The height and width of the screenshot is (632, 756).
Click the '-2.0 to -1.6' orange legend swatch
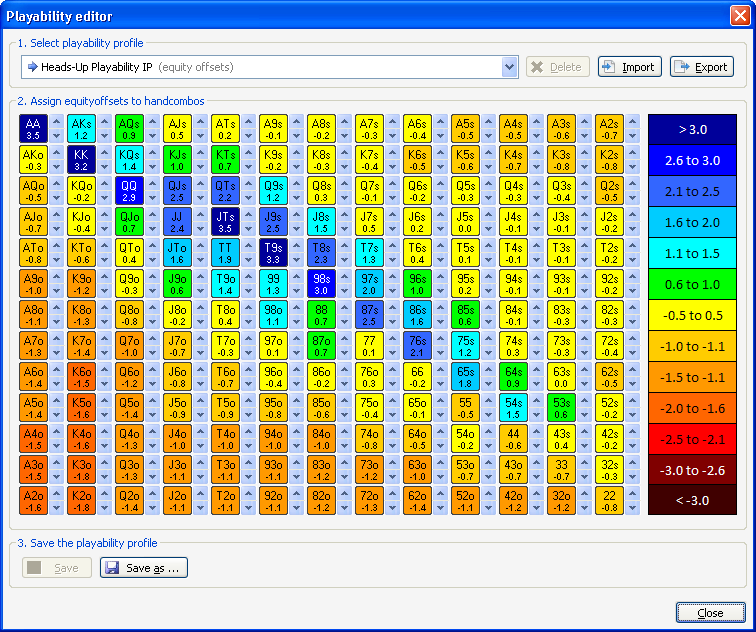pyautogui.click(x=692, y=408)
